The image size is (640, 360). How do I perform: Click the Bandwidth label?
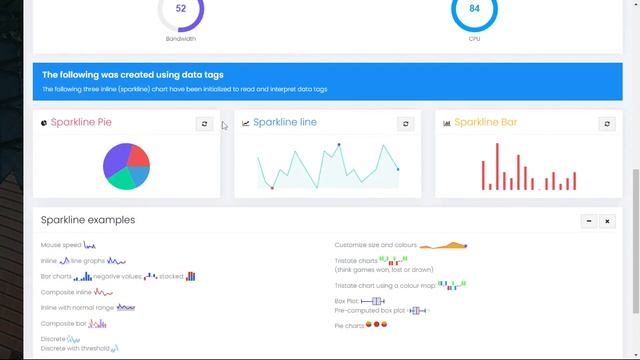[181, 39]
